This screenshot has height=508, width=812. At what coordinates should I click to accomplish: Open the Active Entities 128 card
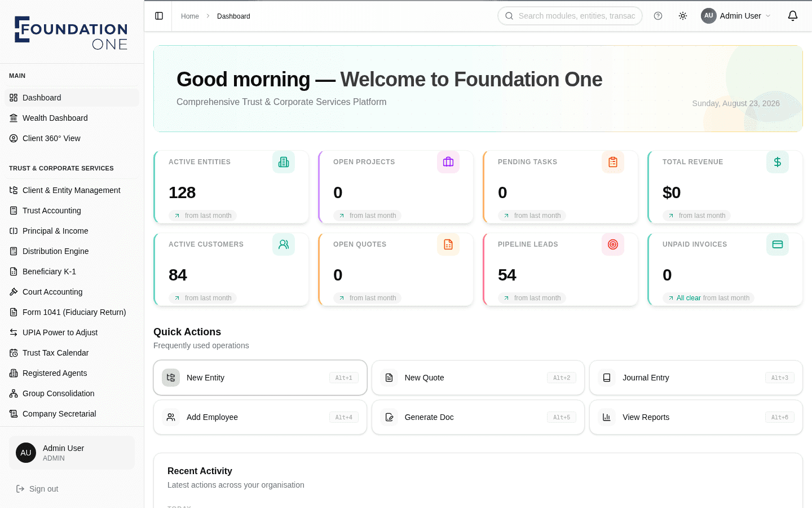(x=231, y=187)
